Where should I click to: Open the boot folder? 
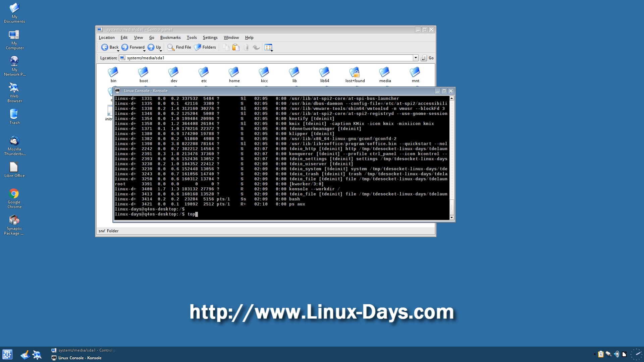pyautogui.click(x=144, y=75)
